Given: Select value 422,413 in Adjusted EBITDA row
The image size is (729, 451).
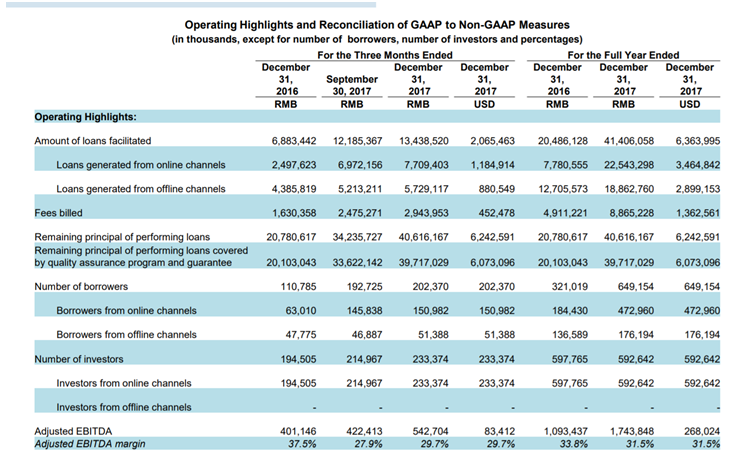Looking at the screenshot, I should pos(364,431).
